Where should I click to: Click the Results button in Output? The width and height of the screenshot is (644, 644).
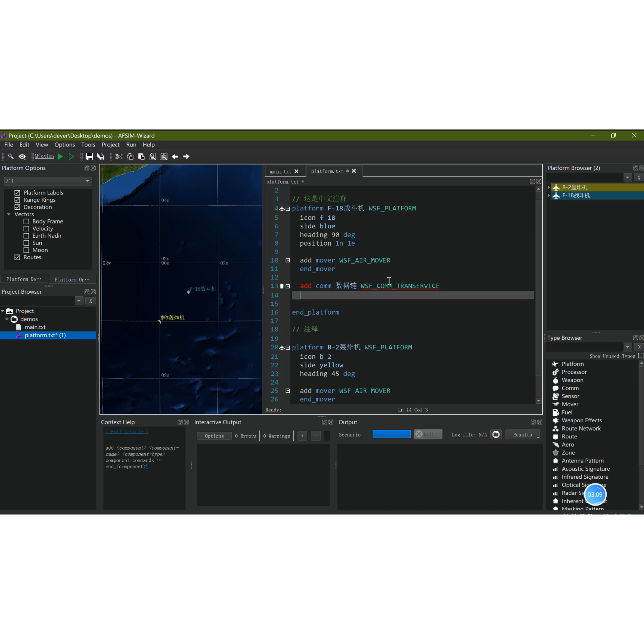[522, 435]
